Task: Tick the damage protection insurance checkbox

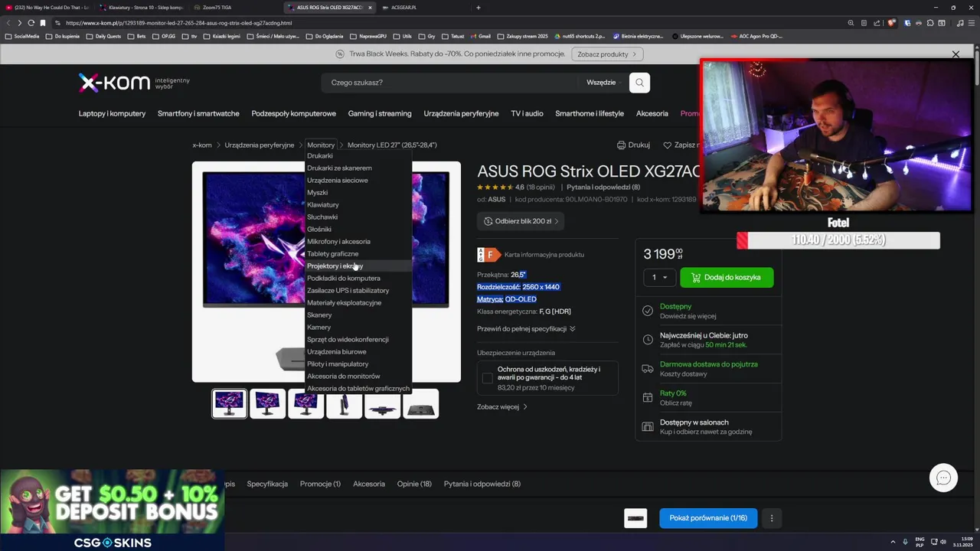Action: tap(487, 378)
